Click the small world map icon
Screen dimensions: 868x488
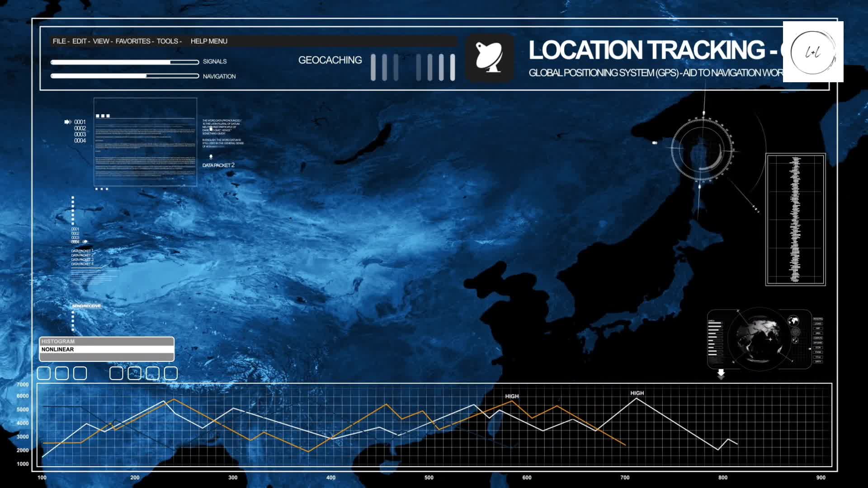click(793, 321)
